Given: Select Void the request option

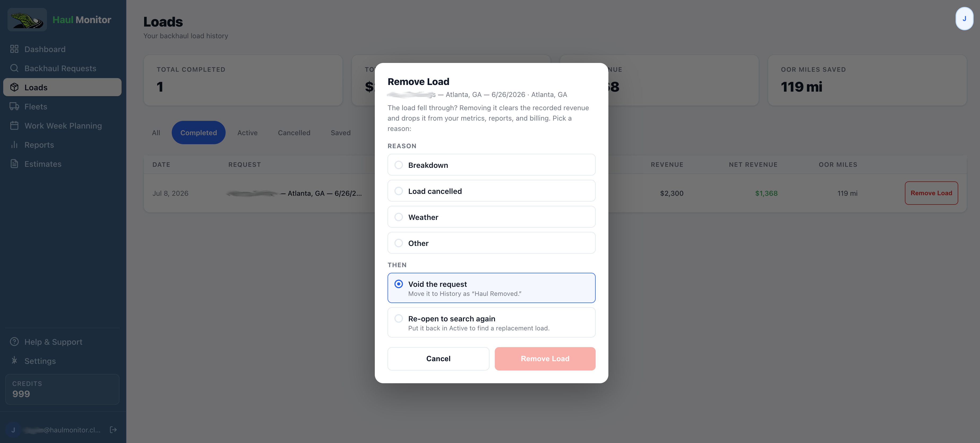Looking at the screenshot, I should pos(491,288).
